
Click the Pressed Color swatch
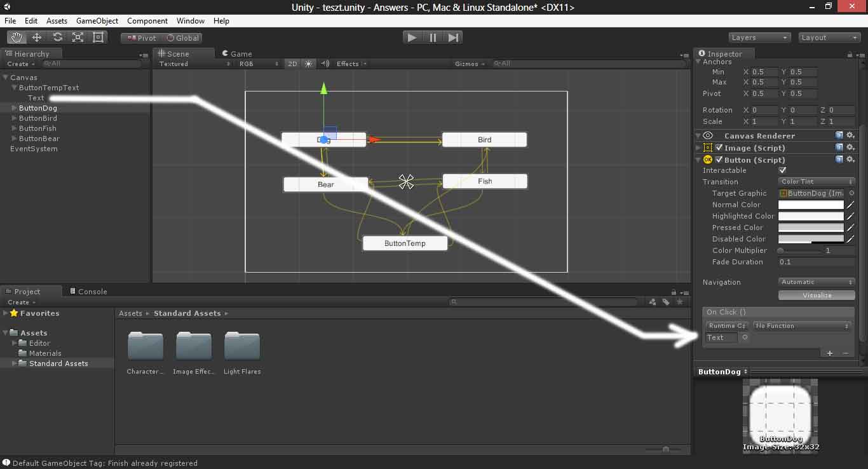coord(811,228)
